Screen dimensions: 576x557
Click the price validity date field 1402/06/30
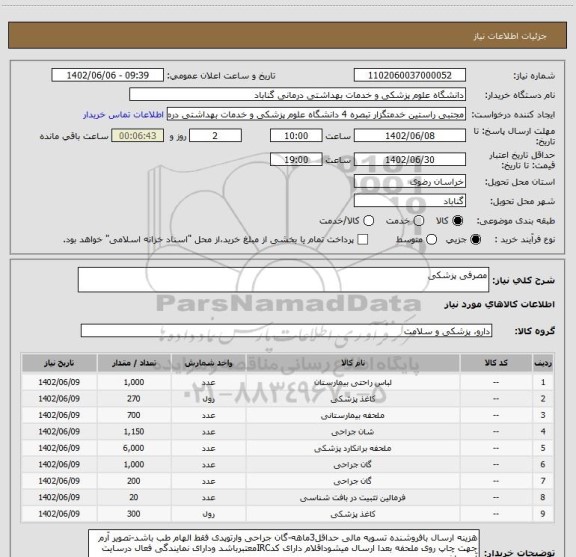[410, 159]
